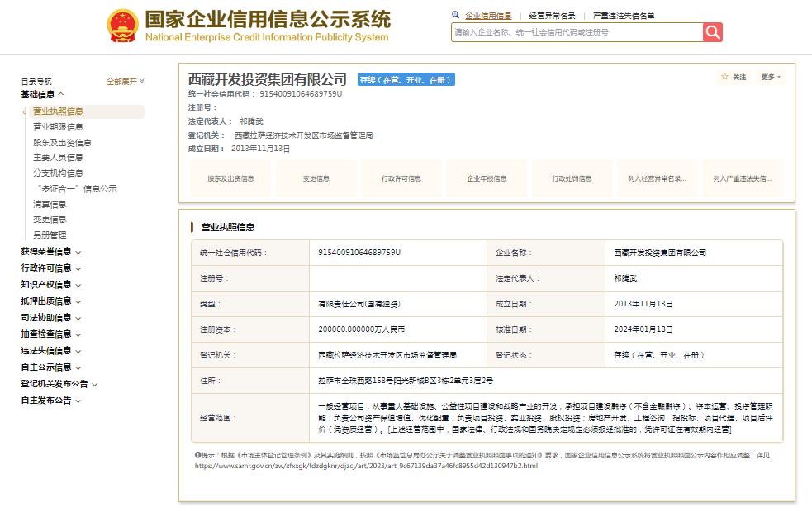Click the magnifier icon beside 企业信用信息

(456, 15)
